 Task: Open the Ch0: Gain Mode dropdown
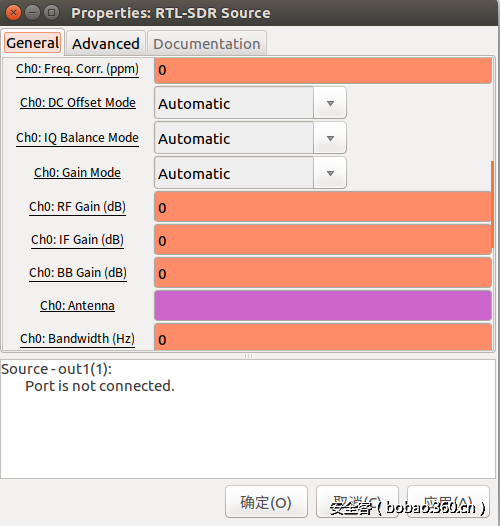250,173
